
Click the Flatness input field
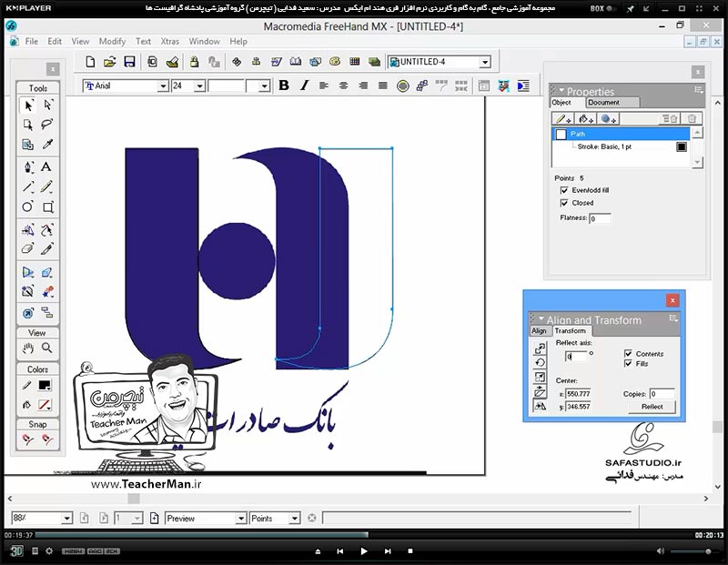coord(600,218)
